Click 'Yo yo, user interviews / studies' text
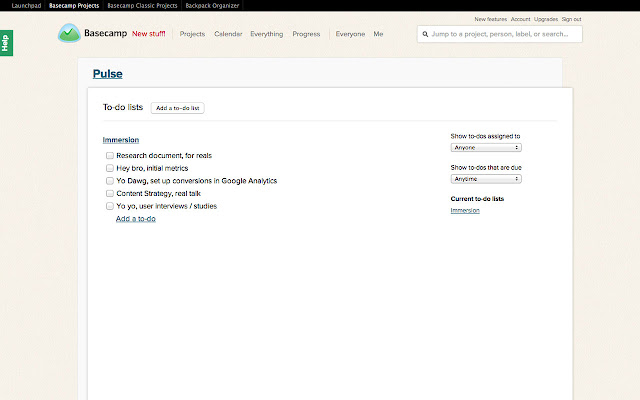 point(167,206)
